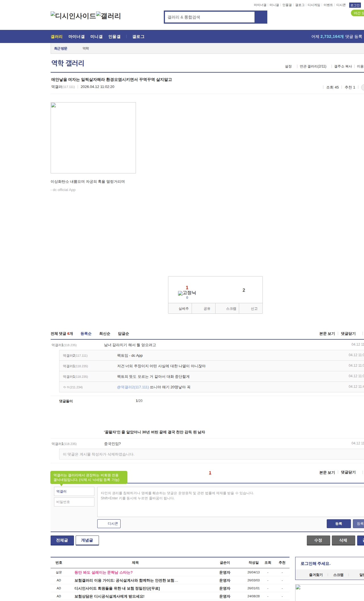Click author of comment '중국인임?'
This screenshot has width=364, height=601.
click(x=64, y=444)
